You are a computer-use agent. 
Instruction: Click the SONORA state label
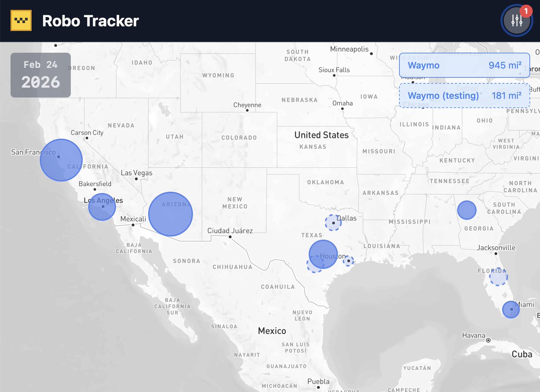tap(186, 261)
